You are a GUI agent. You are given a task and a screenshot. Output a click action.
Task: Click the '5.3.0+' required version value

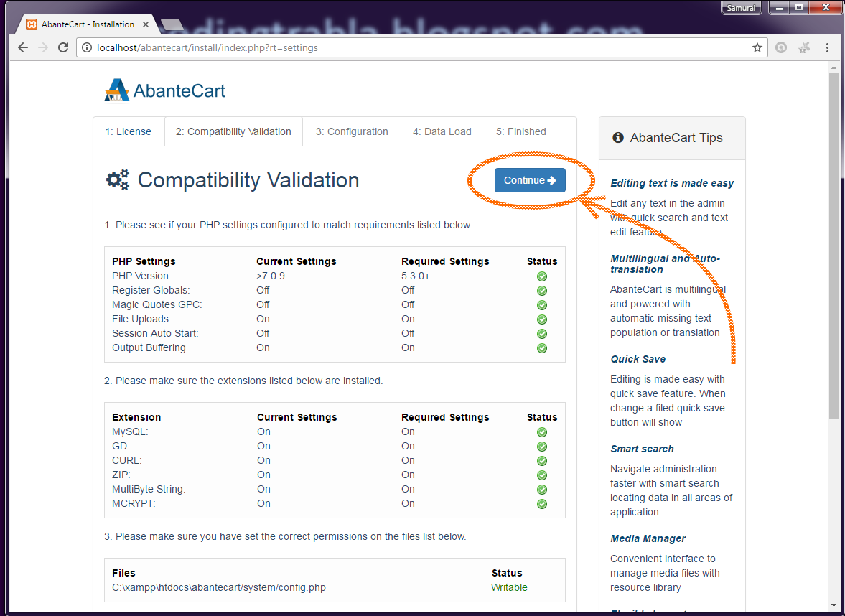coord(416,276)
